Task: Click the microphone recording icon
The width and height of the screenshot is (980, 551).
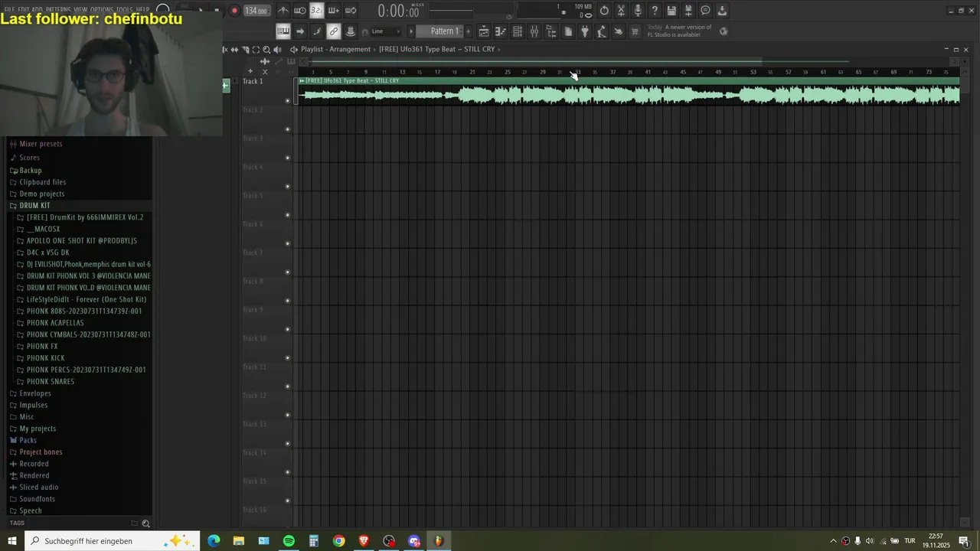Action: click(x=638, y=11)
